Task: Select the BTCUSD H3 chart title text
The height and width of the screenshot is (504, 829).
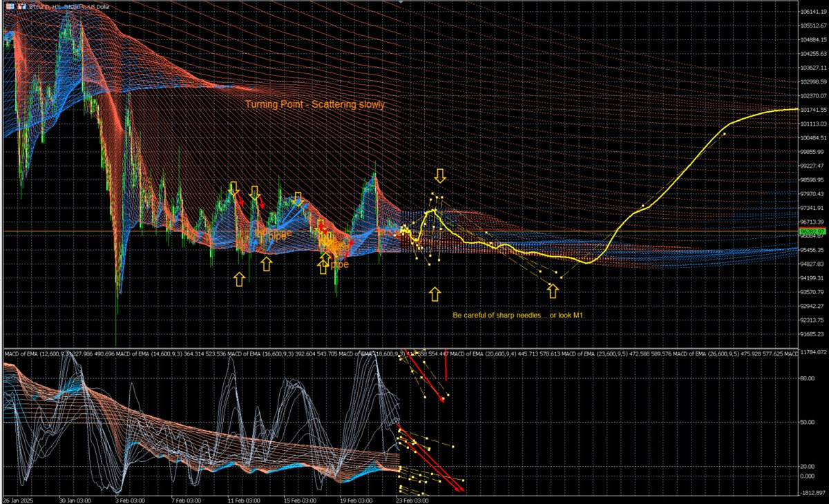Action: point(69,7)
